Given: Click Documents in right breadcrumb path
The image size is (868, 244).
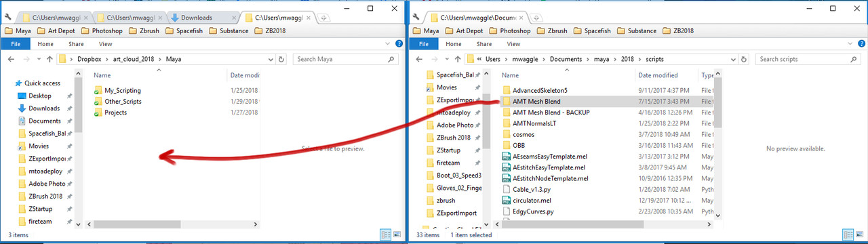Looking at the screenshot, I should [x=566, y=59].
